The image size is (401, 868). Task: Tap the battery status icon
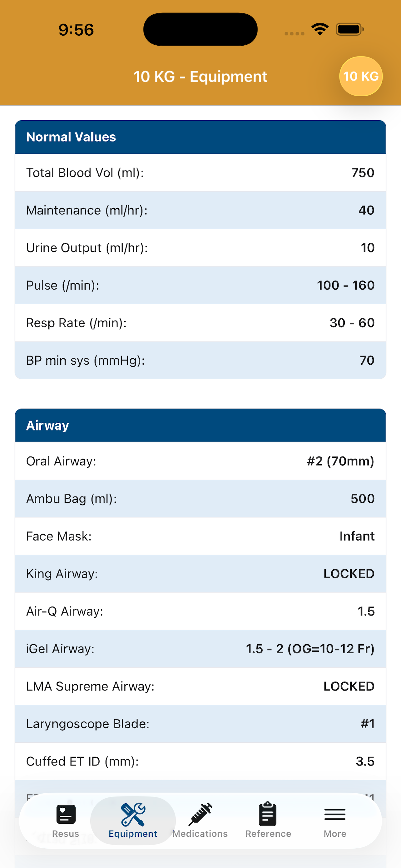350,29
